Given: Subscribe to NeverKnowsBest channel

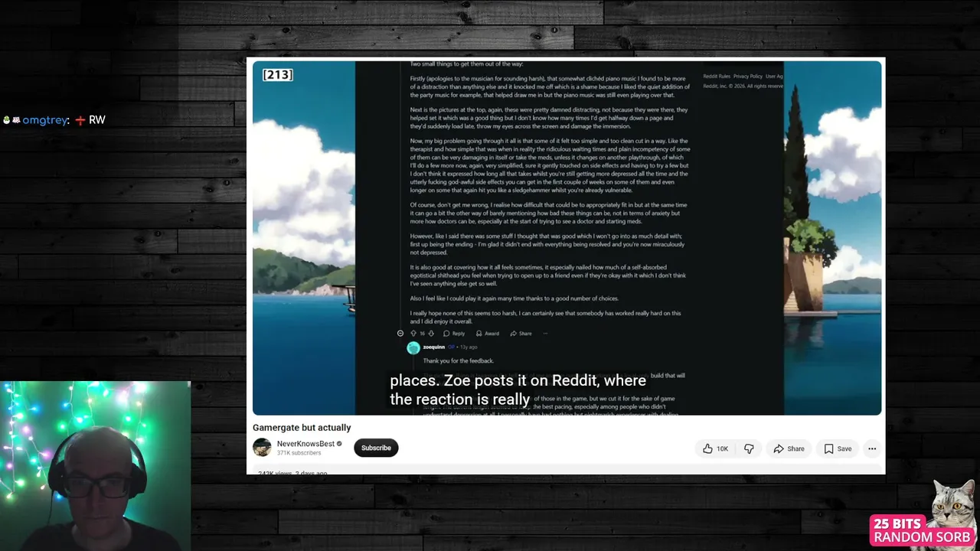Looking at the screenshot, I should (376, 448).
